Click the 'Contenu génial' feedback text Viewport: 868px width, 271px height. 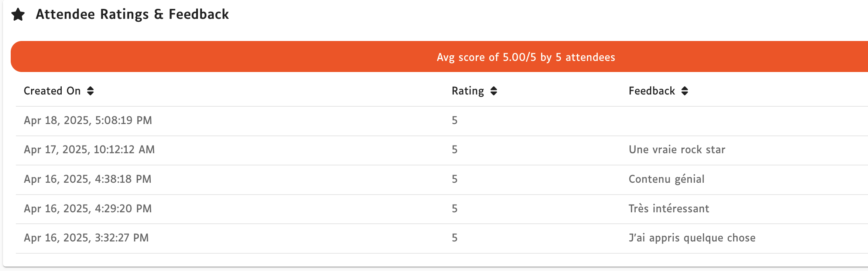coord(666,179)
